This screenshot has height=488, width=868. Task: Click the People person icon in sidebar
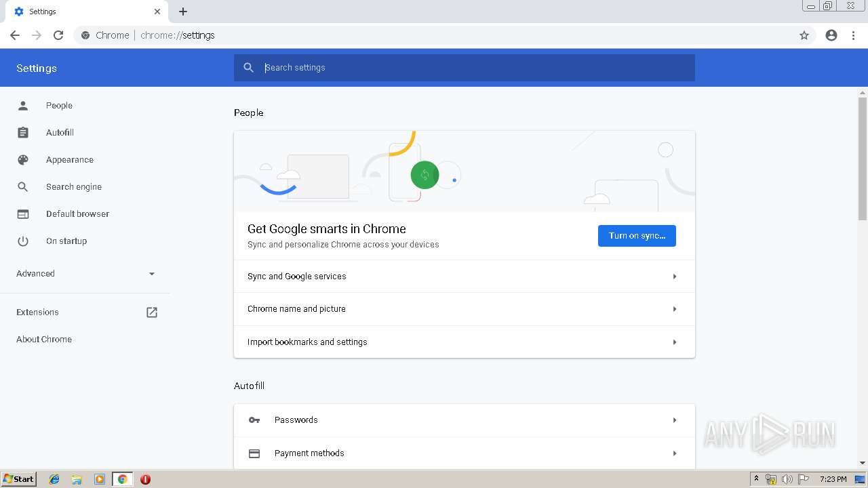tap(23, 106)
